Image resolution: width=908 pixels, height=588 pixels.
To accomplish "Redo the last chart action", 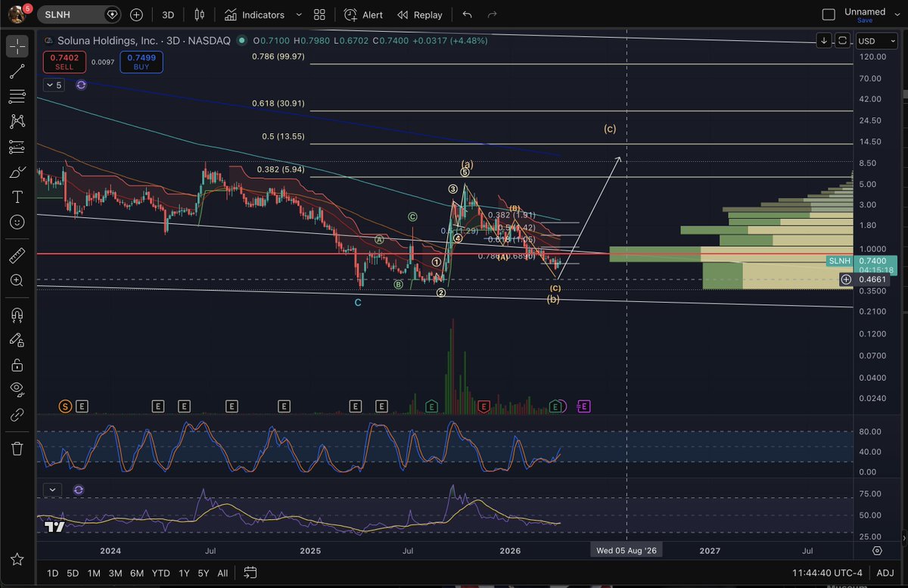I will pyautogui.click(x=493, y=14).
